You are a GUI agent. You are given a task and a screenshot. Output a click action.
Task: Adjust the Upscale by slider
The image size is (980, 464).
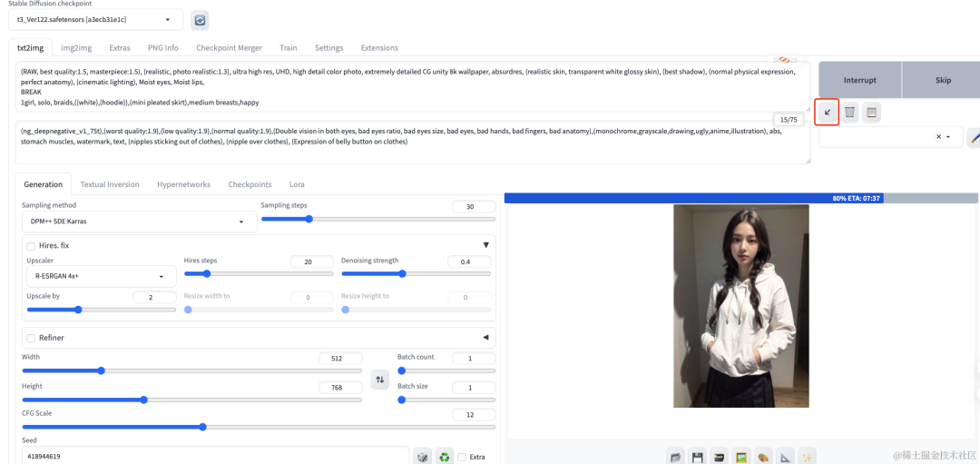(102, 310)
